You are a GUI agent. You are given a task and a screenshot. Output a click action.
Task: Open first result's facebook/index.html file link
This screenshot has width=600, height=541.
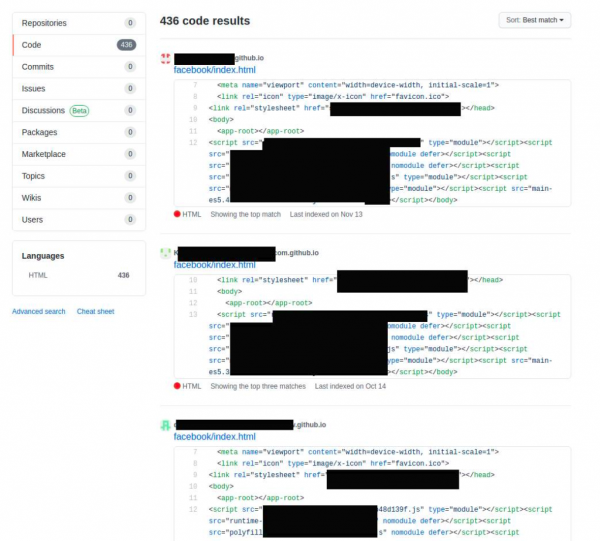point(214,70)
